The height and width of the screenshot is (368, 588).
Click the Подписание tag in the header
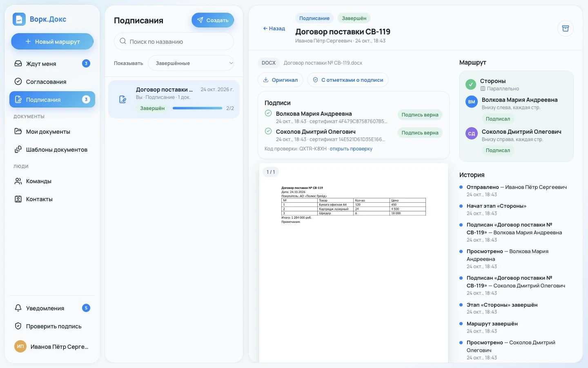314,18
